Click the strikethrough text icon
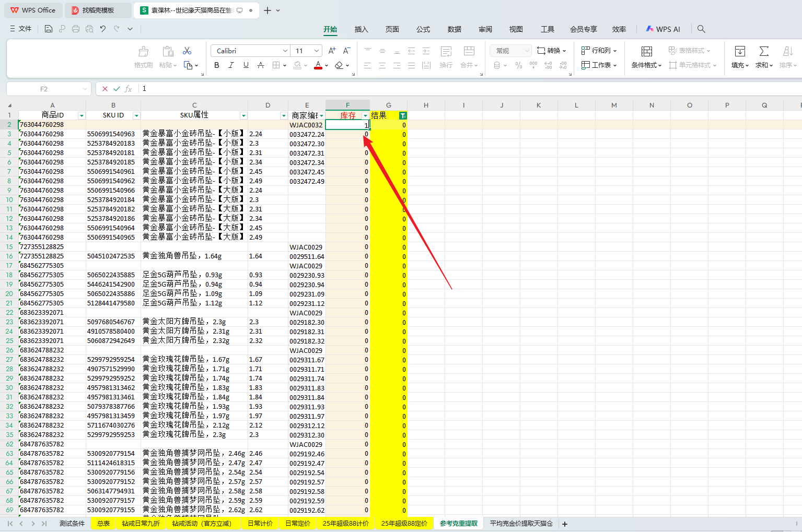The width and height of the screenshot is (802, 532). click(x=261, y=65)
